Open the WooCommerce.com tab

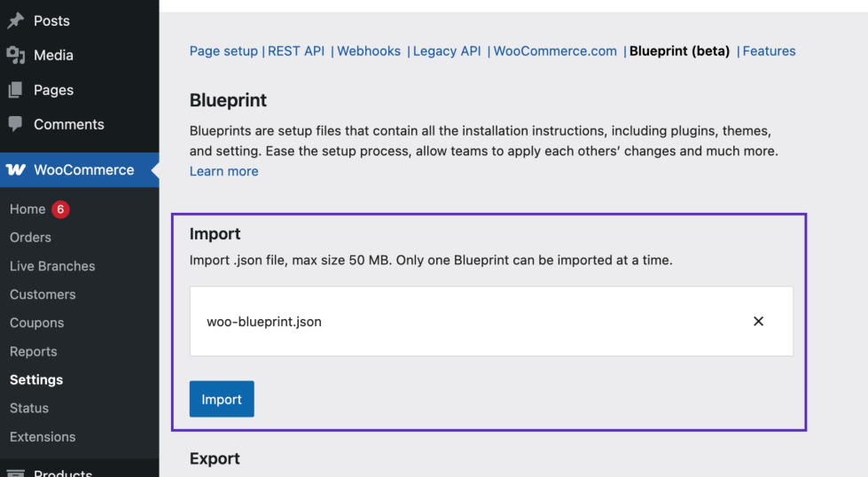(555, 51)
